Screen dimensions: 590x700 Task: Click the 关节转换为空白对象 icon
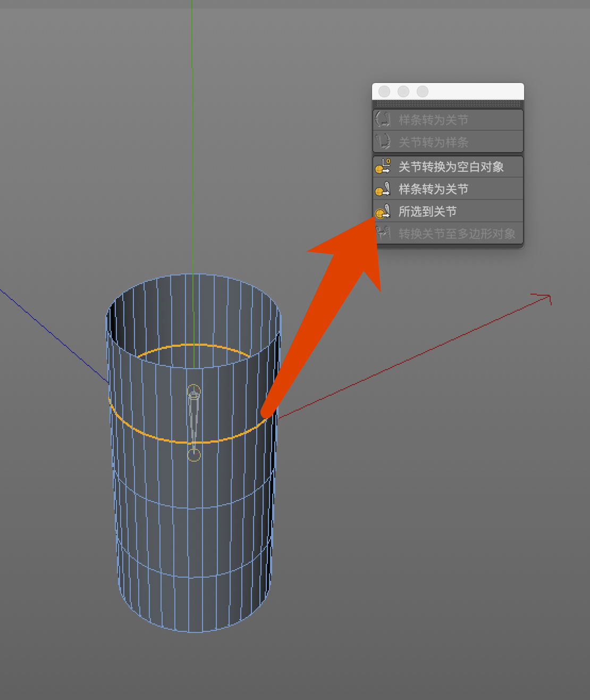pyautogui.click(x=383, y=166)
